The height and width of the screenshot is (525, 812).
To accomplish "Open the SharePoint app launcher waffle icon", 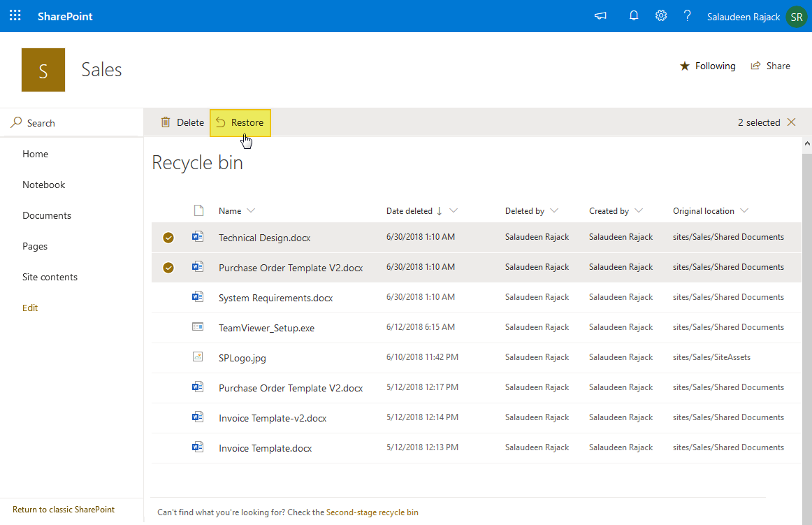I will coord(15,15).
